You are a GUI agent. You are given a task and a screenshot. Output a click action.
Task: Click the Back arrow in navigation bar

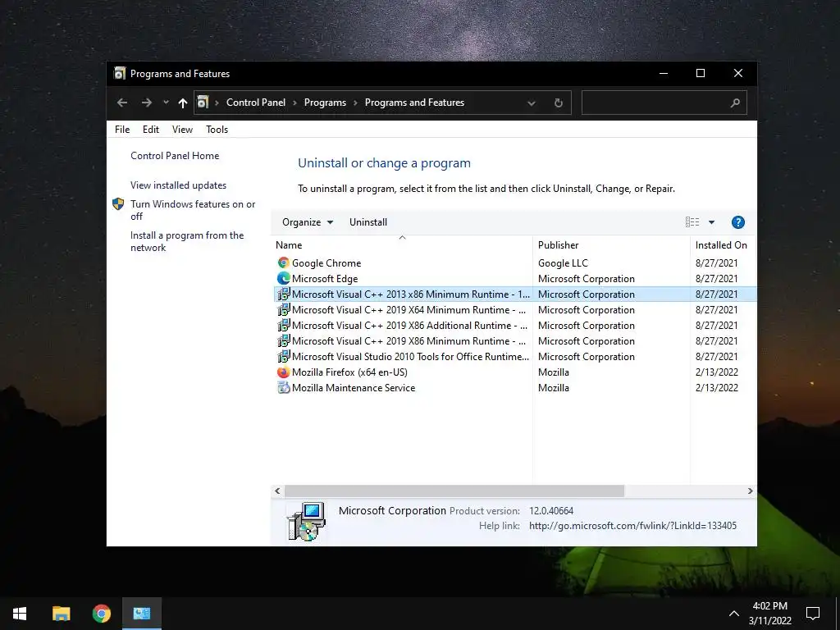coord(122,103)
